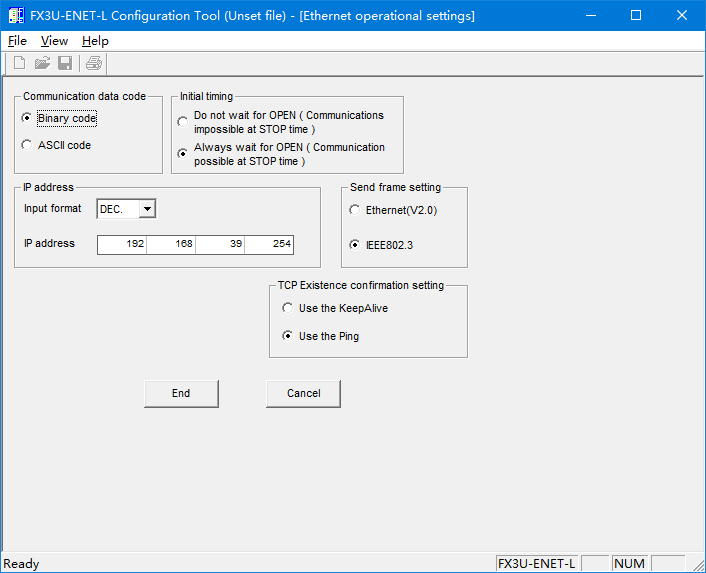Open the File menu

pos(17,41)
